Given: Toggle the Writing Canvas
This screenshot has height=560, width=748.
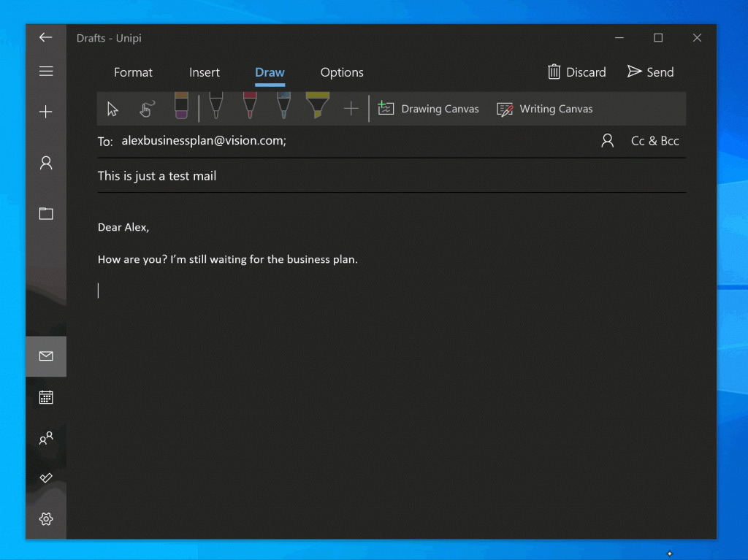Looking at the screenshot, I should point(545,108).
